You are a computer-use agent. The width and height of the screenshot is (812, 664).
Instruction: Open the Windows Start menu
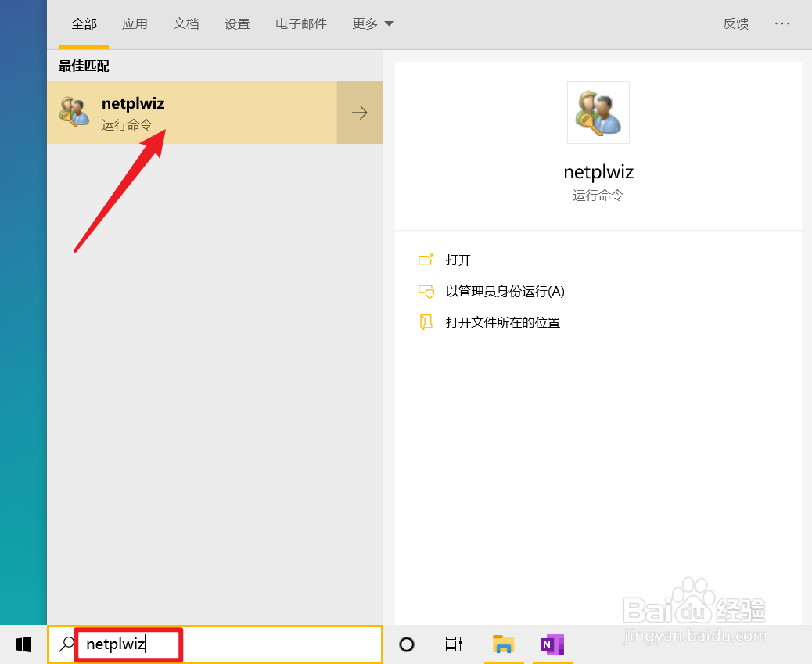23,644
